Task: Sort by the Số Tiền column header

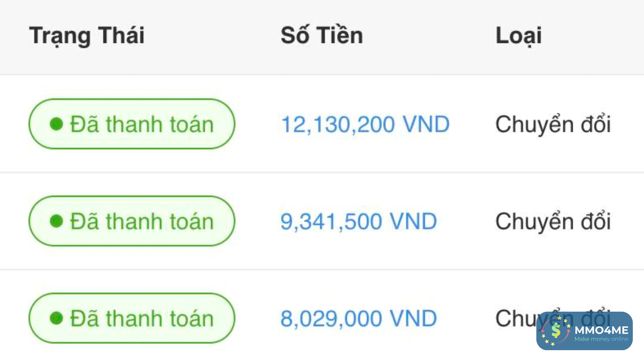Action: pyautogui.click(x=322, y=36)
